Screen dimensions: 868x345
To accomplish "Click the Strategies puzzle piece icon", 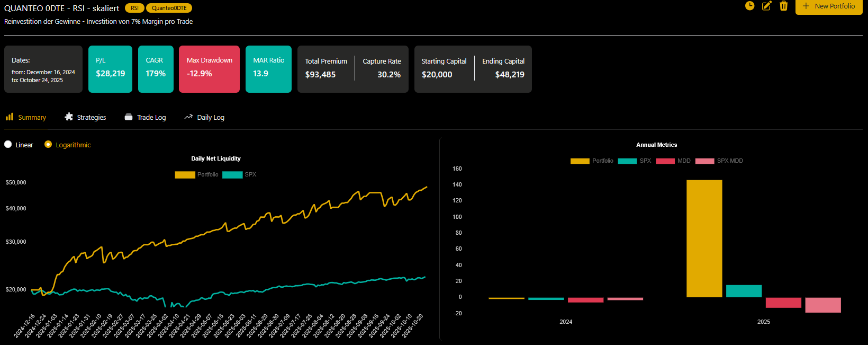I will [x=69, y=117].
